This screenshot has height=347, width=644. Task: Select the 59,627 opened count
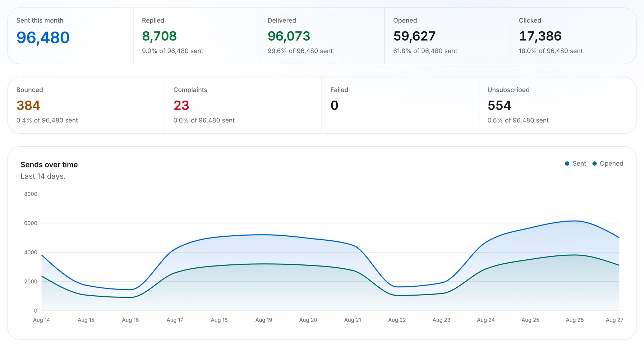pos(414,36)
